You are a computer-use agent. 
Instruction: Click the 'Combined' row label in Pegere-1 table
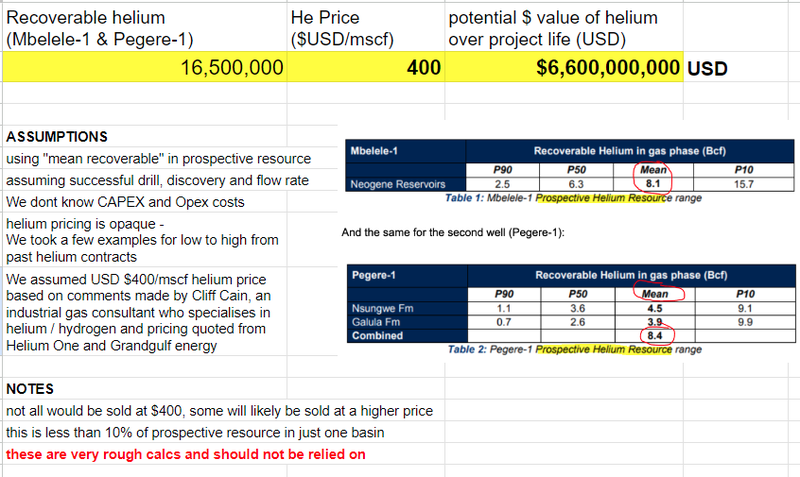(378, 336)
